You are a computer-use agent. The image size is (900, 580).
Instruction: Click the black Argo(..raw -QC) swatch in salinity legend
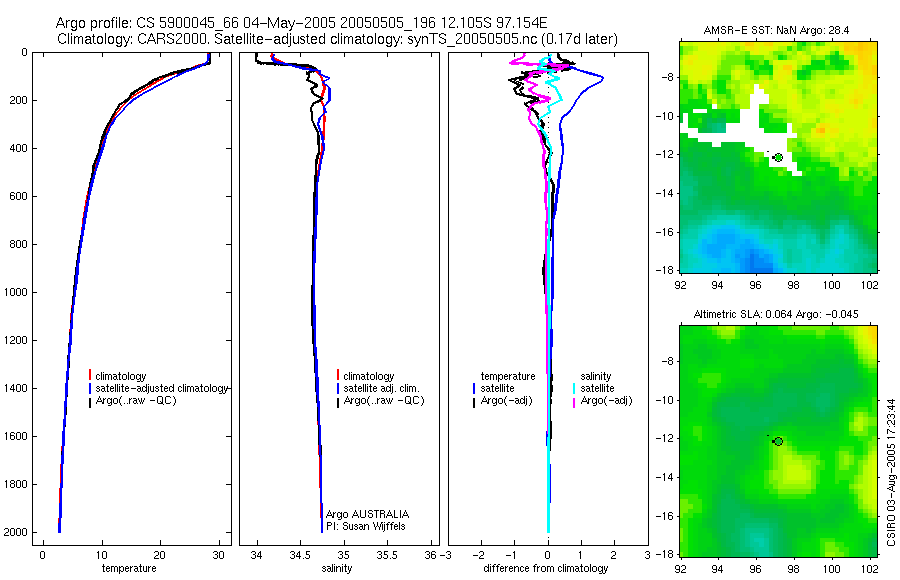click(338, 401)
